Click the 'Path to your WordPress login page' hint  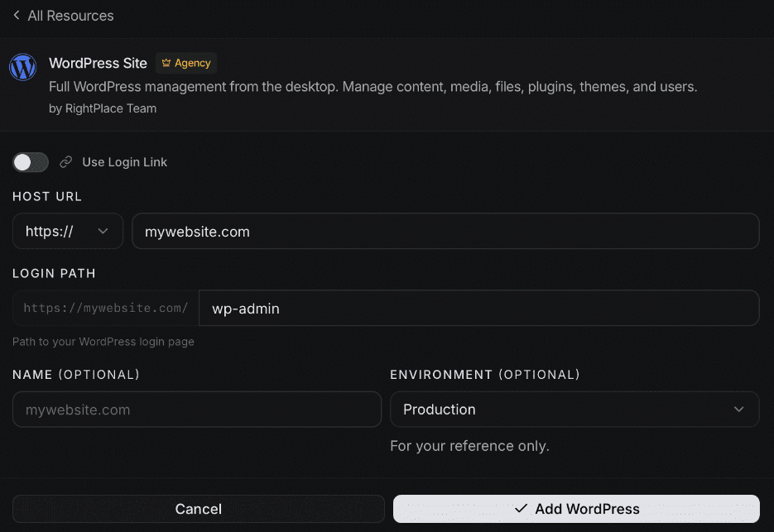coord(103,342)
